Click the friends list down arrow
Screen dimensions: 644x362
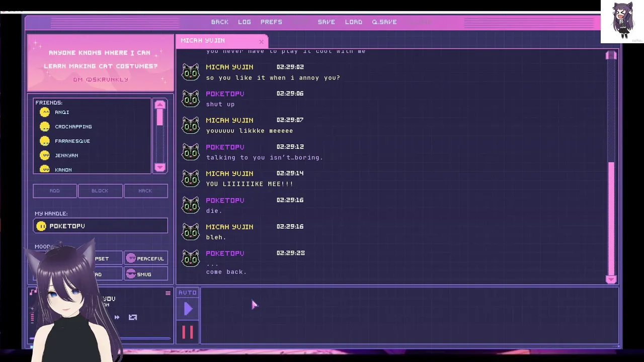pyautogui.click(x=160, y=167)
